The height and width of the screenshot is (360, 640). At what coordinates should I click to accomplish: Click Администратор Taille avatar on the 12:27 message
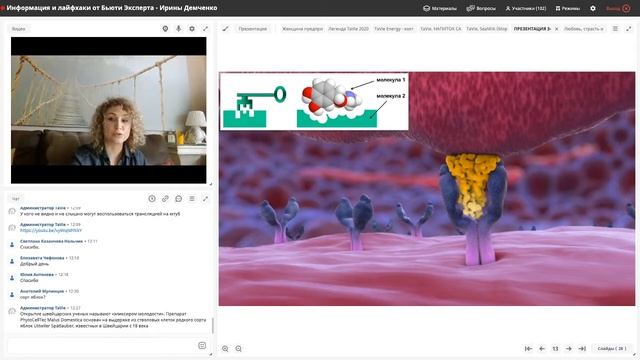[x=12, y=311]
